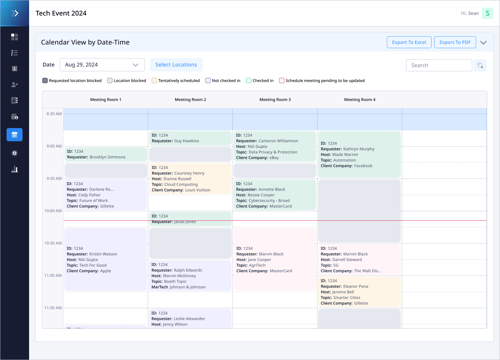500x360 pixels.
Task: Click the Location blocked legend swatch
Action: point(110,80)
